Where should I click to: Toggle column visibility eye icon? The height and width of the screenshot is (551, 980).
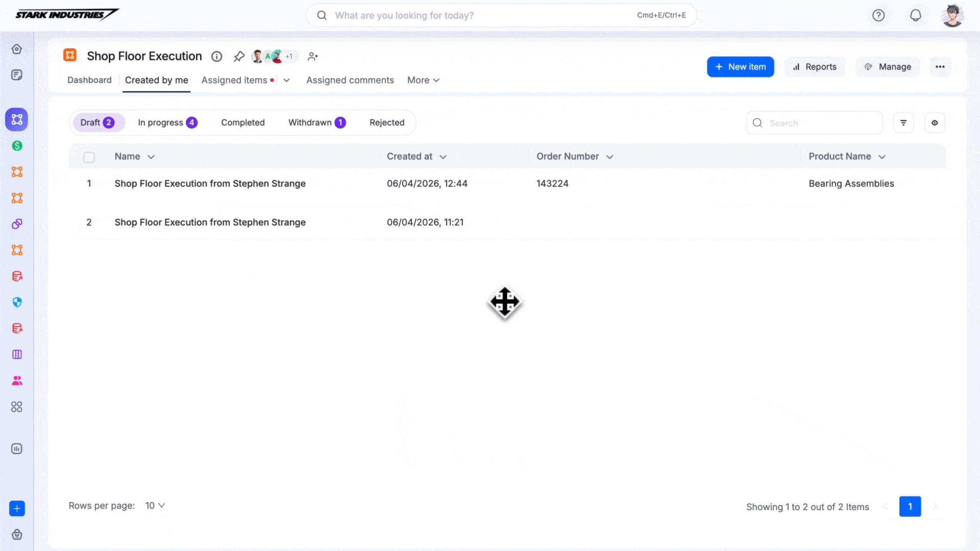click(935, 123)
